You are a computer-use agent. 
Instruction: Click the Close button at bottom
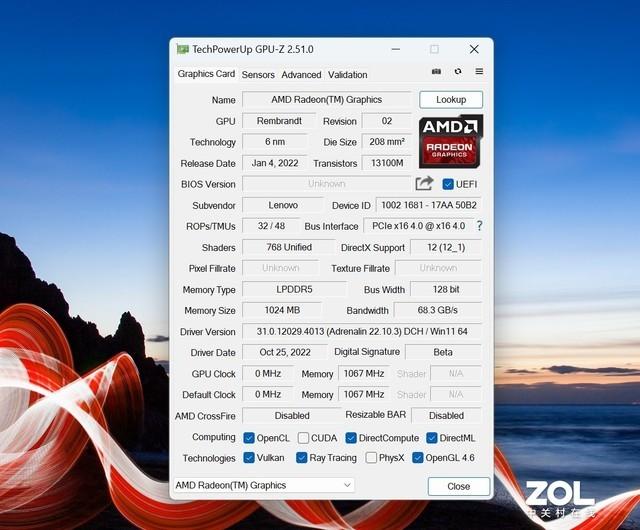tap(459, 486)
